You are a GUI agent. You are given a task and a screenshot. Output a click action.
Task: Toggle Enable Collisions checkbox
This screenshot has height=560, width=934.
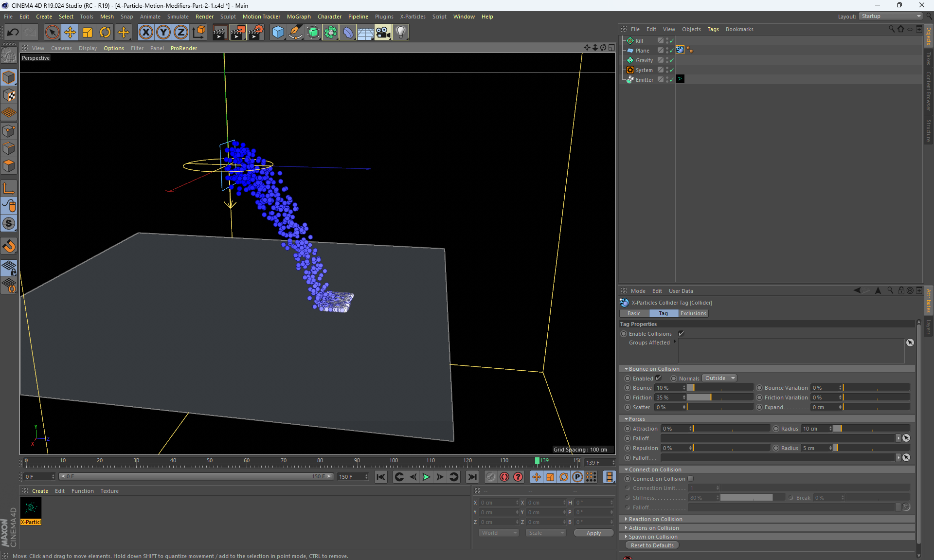pyautogui.click(x=681, y=334)
